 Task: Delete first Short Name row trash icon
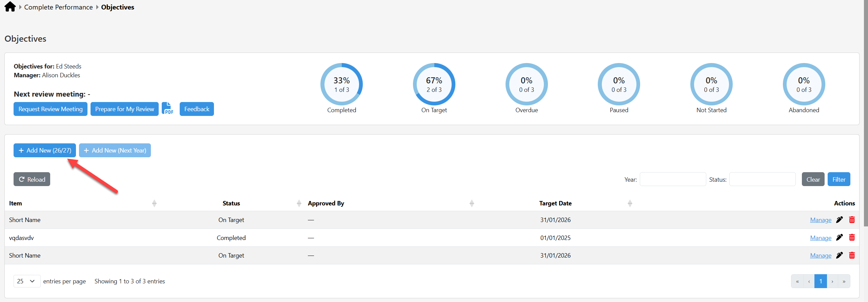[852, 220]
